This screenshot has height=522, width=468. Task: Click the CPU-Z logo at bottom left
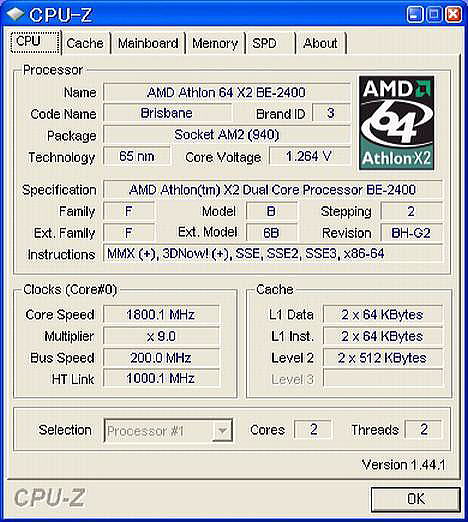(49, 498)
